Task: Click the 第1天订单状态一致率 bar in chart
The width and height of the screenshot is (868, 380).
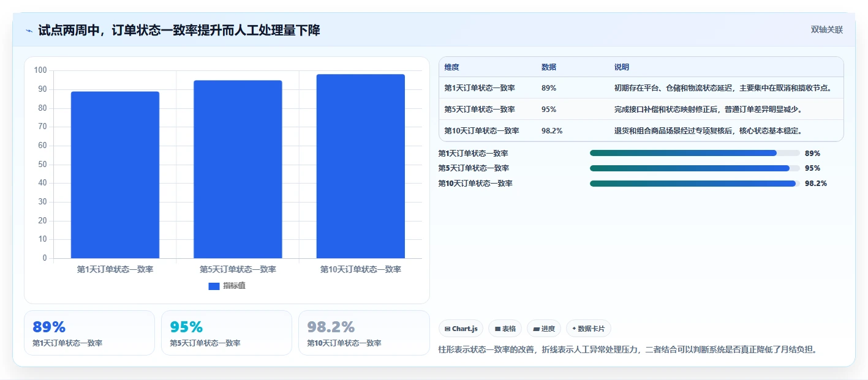Action: (x=115, y=175)
